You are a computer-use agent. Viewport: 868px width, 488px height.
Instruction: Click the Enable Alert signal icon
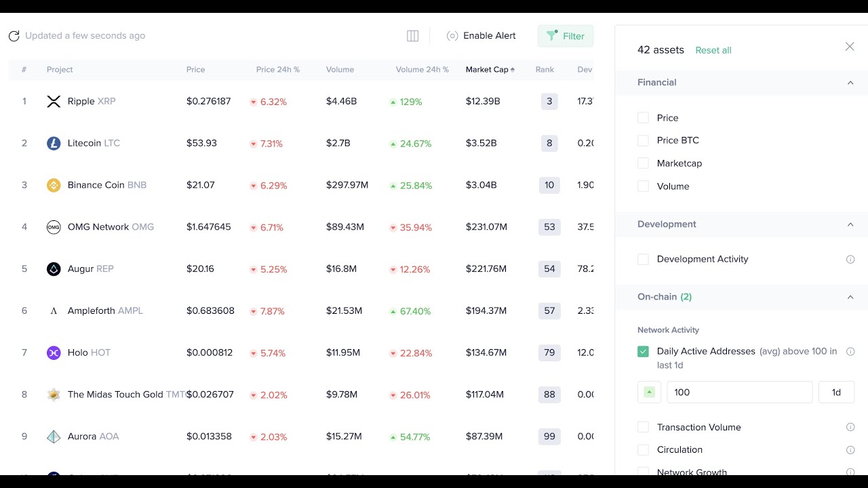pos(452,36)
